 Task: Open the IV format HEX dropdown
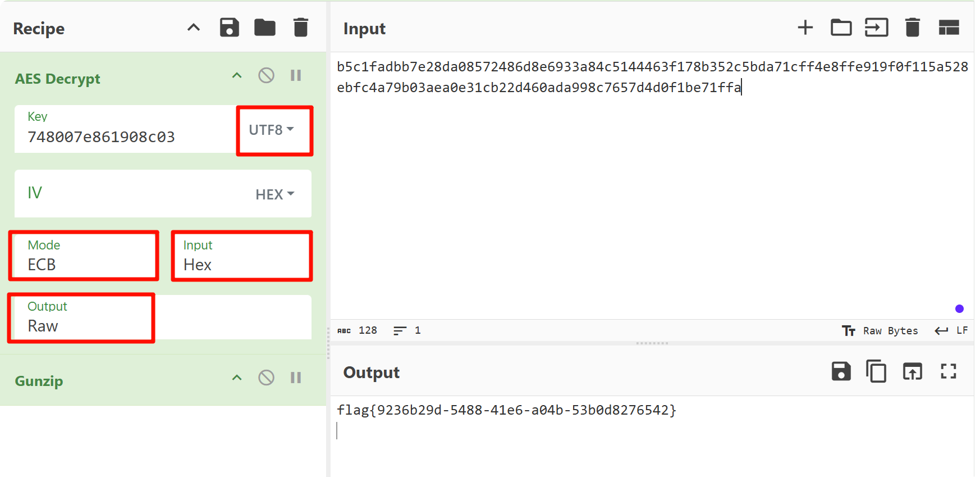click(274, 194)
